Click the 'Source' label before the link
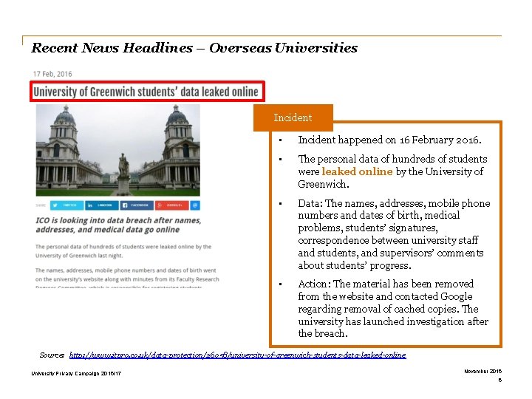The width and height of the screenshot is (532, 399). 52,355
